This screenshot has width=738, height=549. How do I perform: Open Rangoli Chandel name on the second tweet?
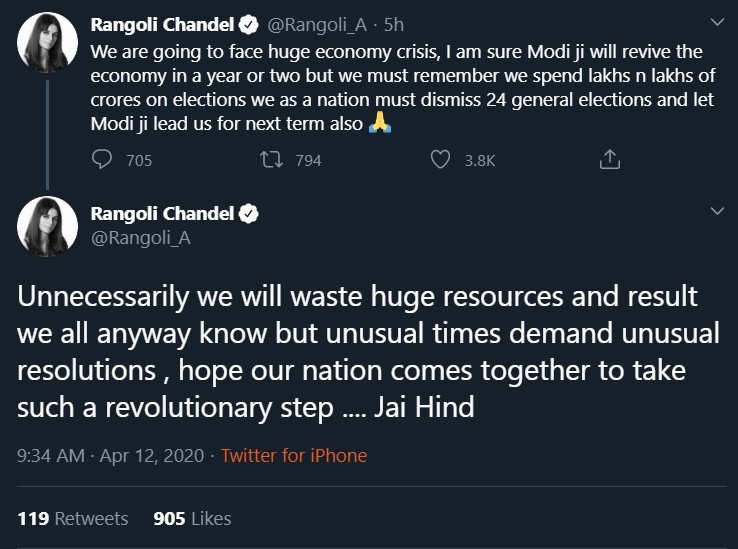coord(161,213)
